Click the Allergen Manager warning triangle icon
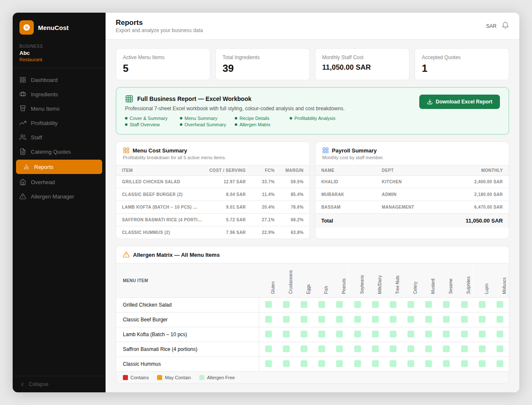 23,196
